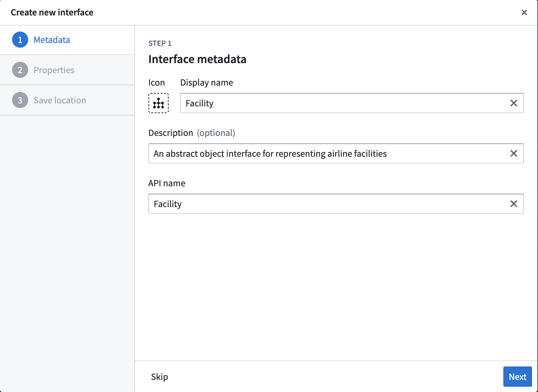Close the Create new interface dialog

click(x=524, y=12)
